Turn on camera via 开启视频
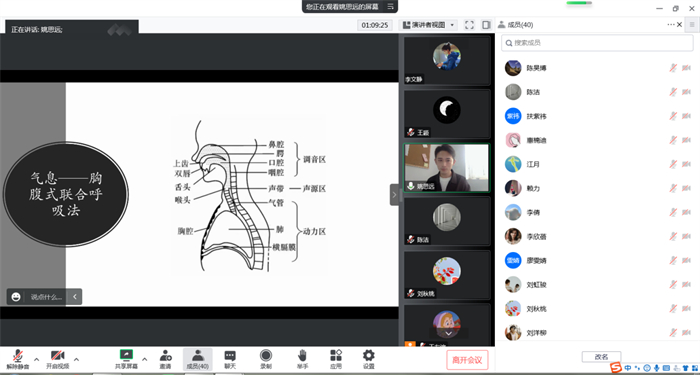This screenshot has width=700, height=375. [58, 359]
